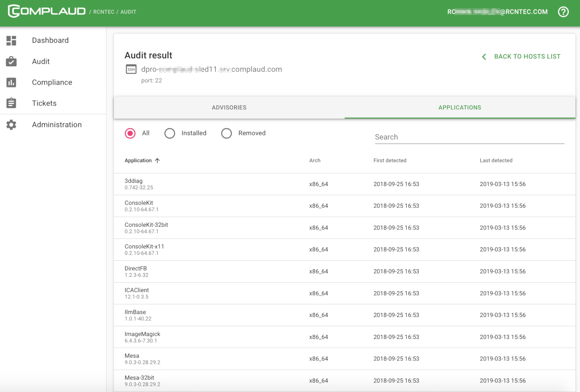The width and height of the screenshot is (580, 392).
Task: Click the Tickets clipboard icon
Action: [11, 103]
